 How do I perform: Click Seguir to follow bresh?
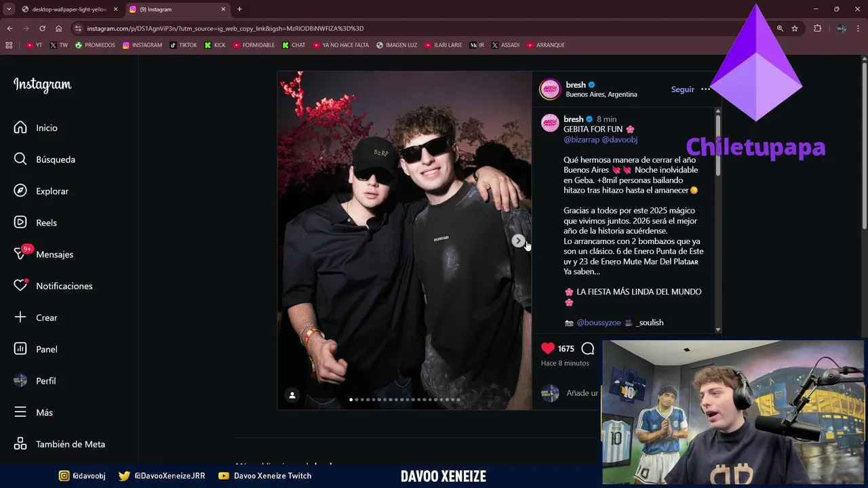click(682, 89)
